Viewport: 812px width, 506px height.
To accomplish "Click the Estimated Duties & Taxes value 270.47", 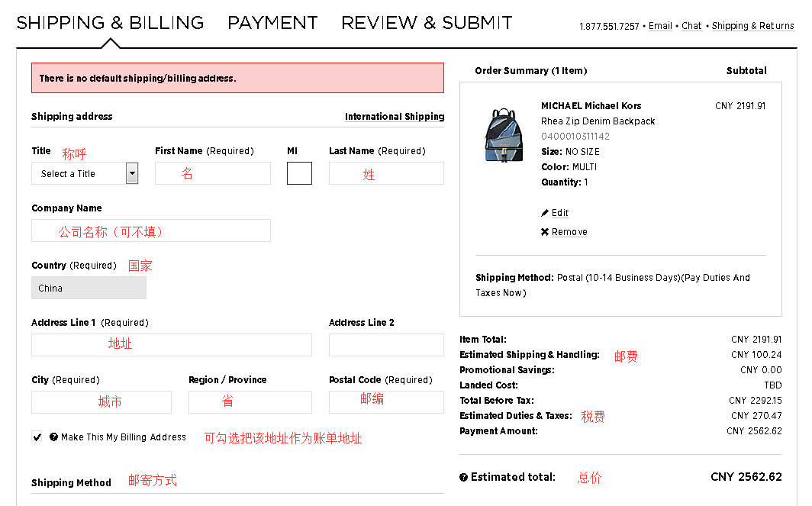I will tap(756, 416).
